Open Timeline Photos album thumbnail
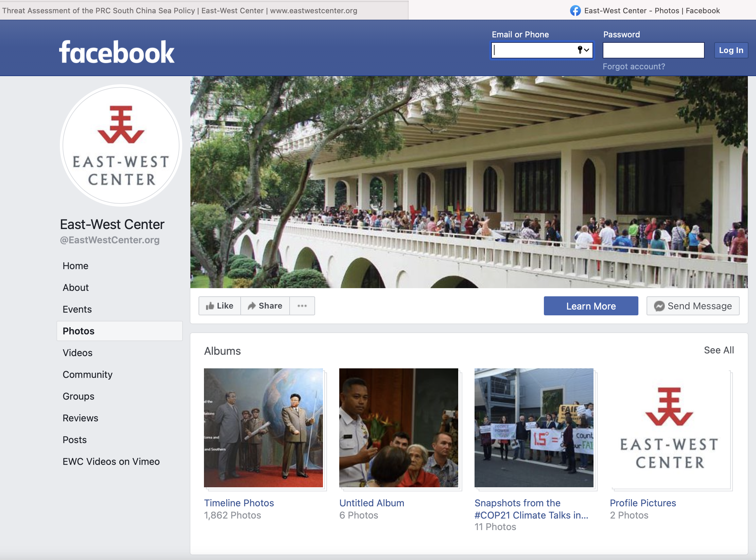This screenshot has height=560, width=756. (x=263, y=428)
